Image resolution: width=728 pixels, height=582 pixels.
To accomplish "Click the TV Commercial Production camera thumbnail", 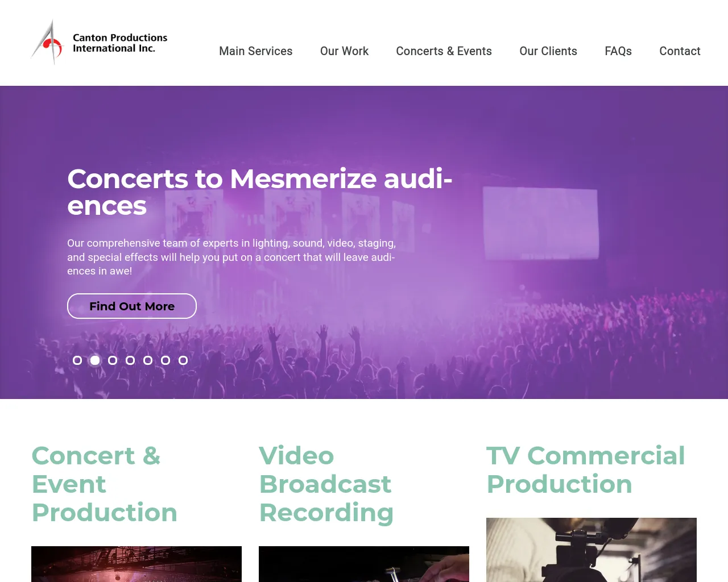I will pos(591,550).
